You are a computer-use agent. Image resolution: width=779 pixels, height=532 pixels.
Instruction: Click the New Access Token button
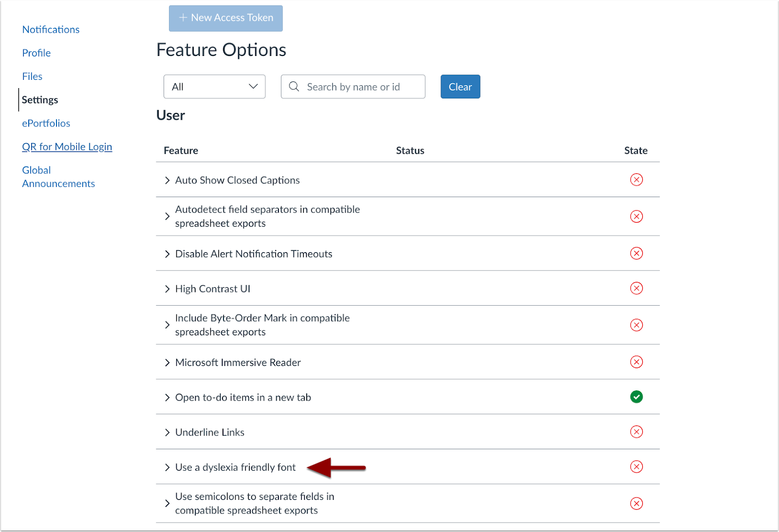point(225,18)
